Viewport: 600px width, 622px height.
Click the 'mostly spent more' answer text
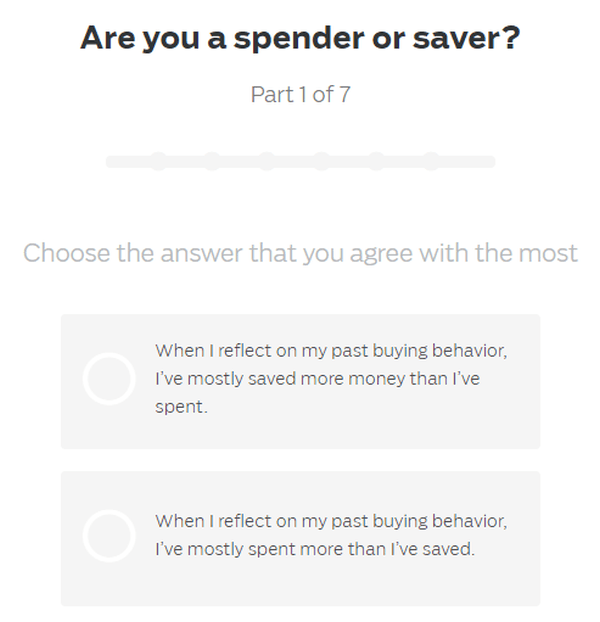coord(331,535)
